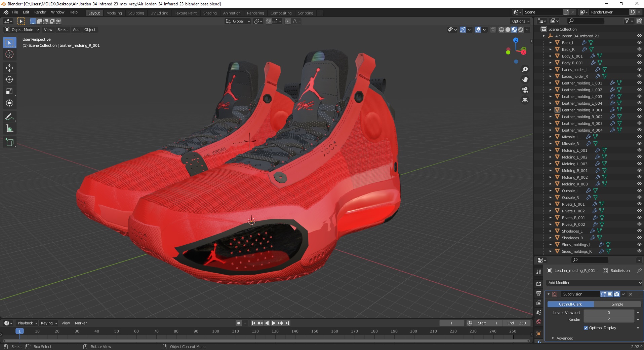Click the pan view hand icon
This screenshot has width=644, height=350.
pos(525,80)
